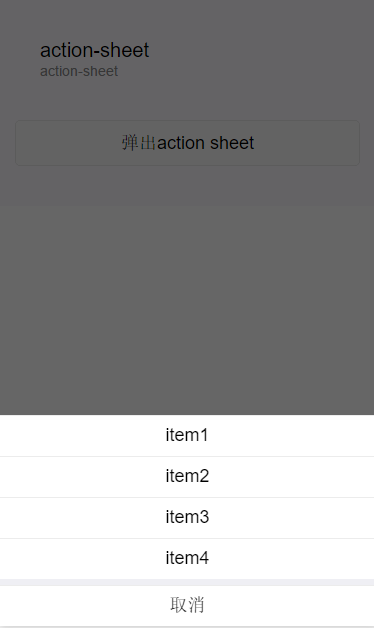Click the 弹出 Chinese text on the dimmed button
Screen dimensions: 374x628
click(x=139, y=143)
